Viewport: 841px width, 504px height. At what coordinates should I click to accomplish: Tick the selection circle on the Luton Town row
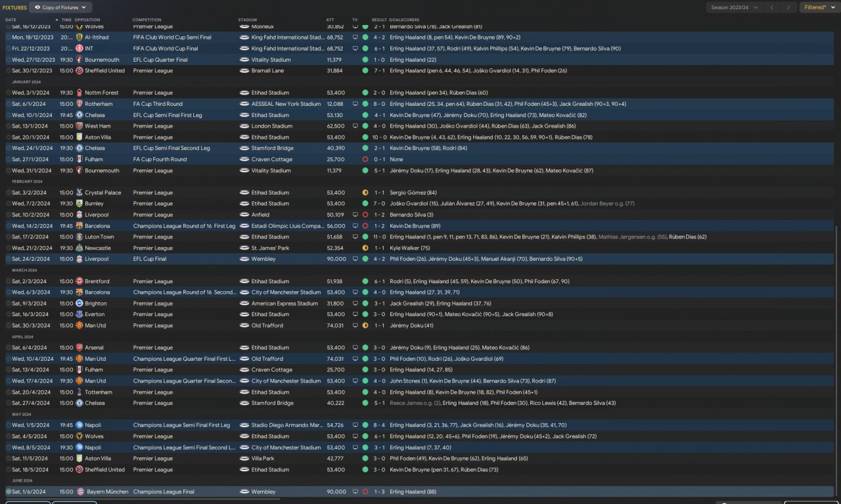pyautogui.click(x=9, y=237)
